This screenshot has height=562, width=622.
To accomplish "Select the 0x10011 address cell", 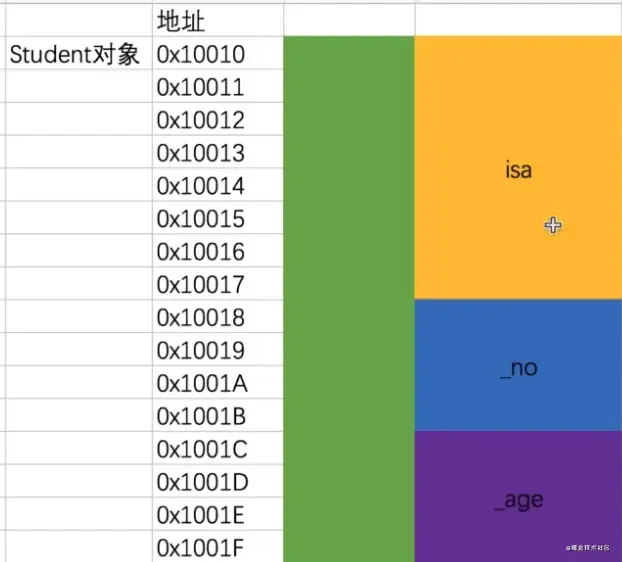I will click(217, 87).
